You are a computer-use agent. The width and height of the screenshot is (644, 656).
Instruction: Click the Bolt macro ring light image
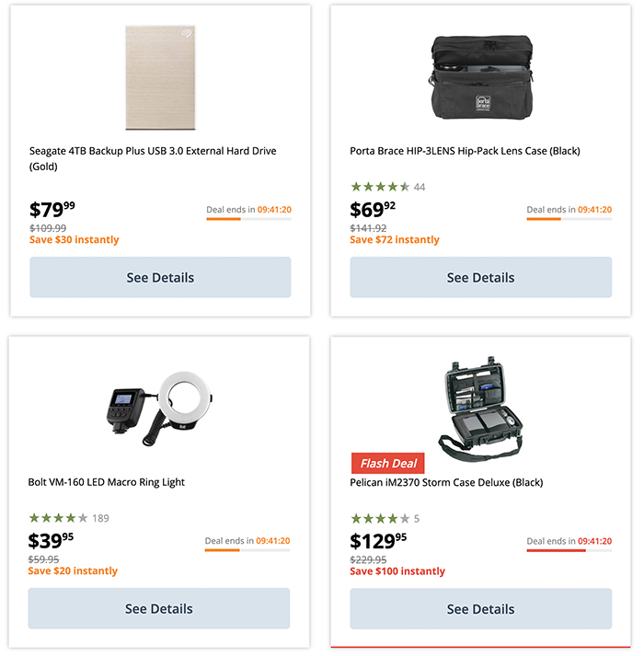click(159, 408)
